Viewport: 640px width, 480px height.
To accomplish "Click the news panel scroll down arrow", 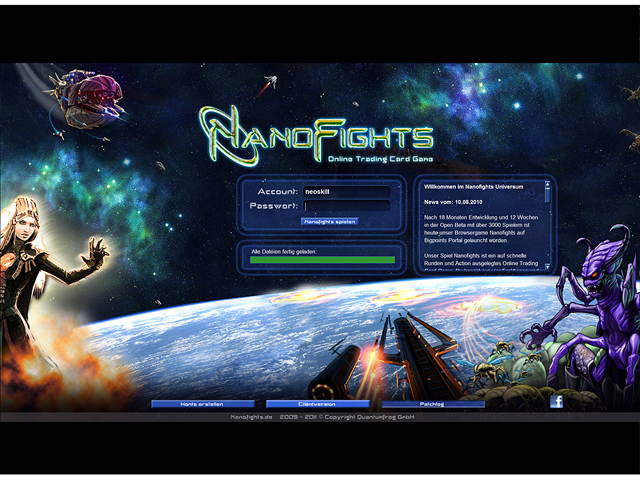I will [x=547, y=267].
